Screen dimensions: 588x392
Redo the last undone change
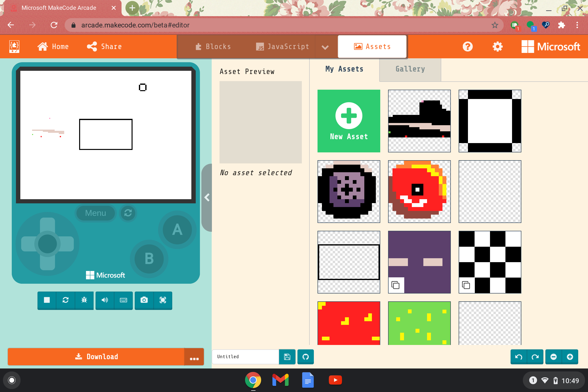click(535, 357)
